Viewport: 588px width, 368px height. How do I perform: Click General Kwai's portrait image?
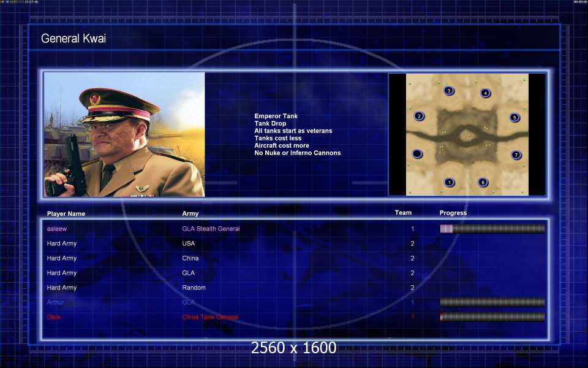[124, 134]
